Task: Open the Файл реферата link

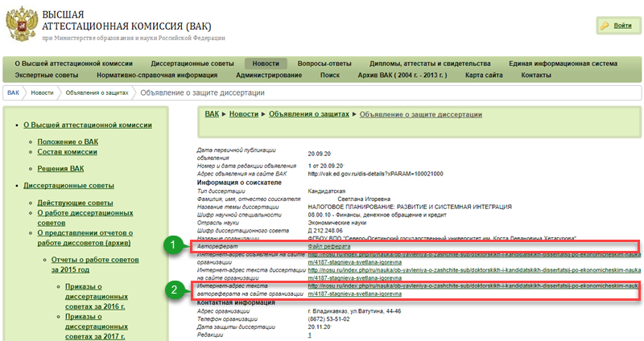Action: pos(332,246)
